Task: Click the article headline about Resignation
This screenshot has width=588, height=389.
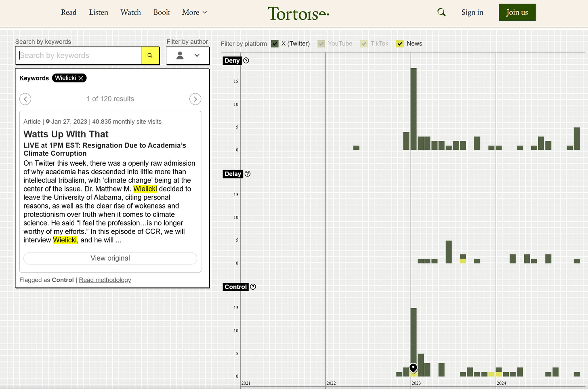Action: [x=105, y=149]
